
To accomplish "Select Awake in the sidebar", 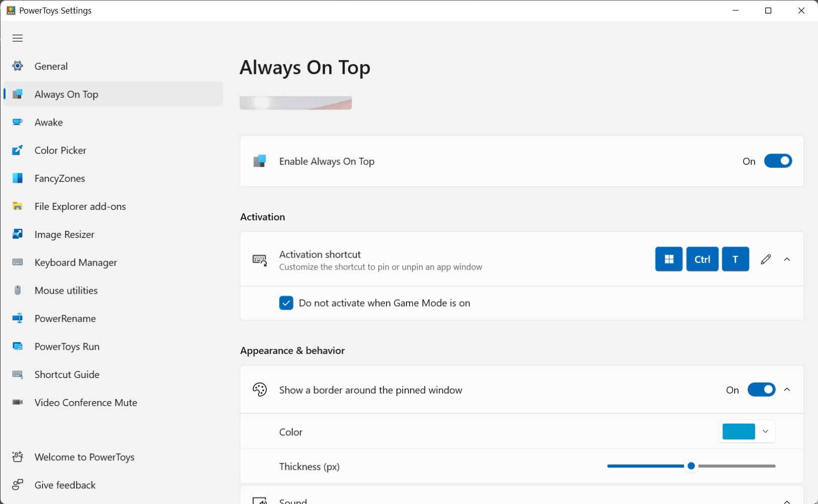I will click(x=113, y=122).
